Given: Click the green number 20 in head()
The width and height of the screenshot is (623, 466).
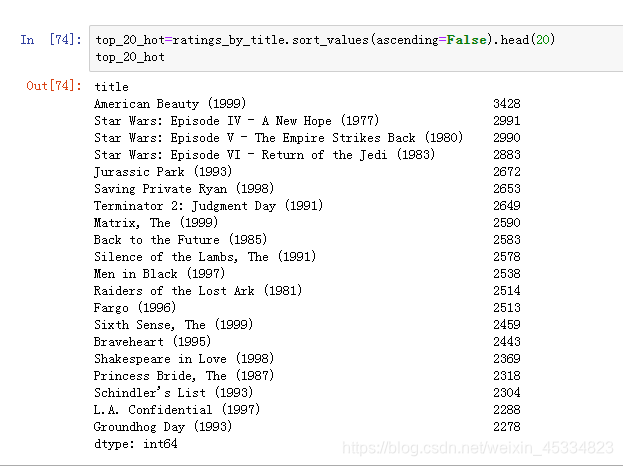Looking at the screenshot, I should (542, 40).
